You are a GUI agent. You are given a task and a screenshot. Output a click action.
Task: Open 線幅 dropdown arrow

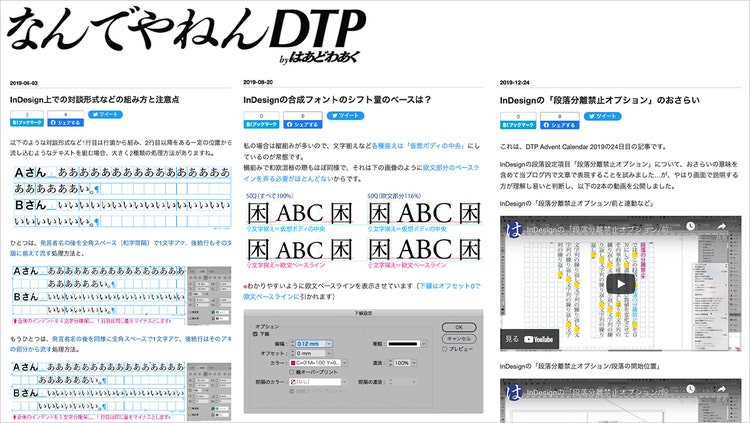329,344
